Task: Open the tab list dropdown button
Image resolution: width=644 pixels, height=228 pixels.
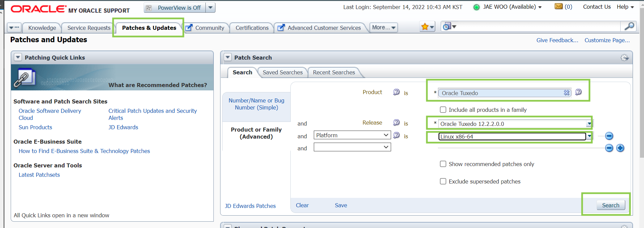Action: coord(14,27)
